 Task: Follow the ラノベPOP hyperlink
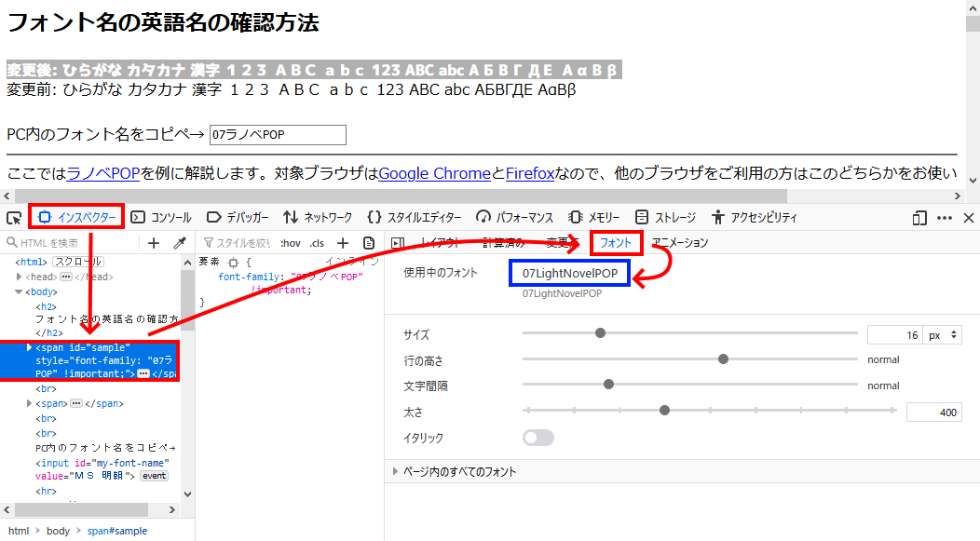pos(103,173)
